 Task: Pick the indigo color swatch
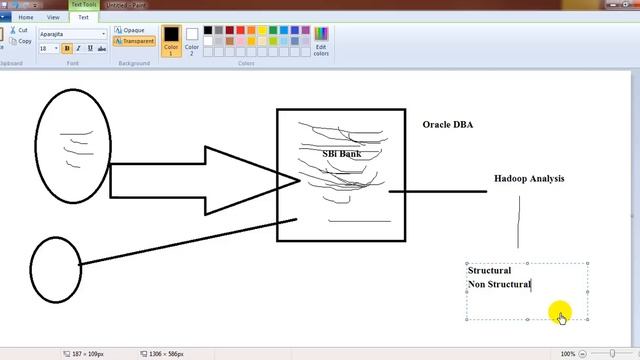click(295, 30)
